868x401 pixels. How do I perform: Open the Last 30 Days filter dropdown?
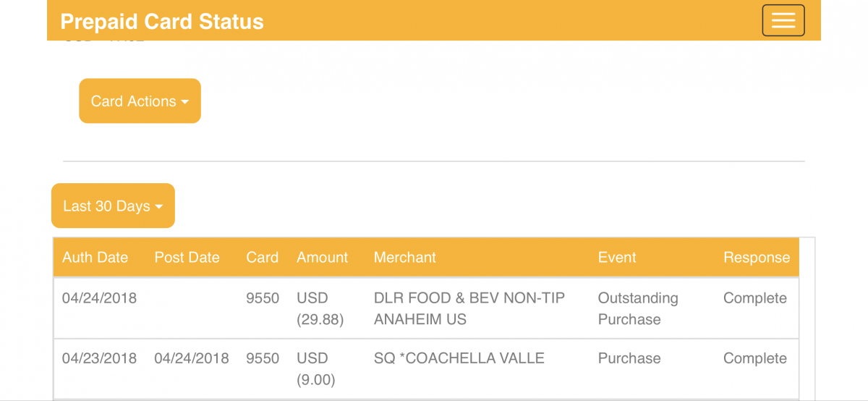pyautogui.click(x=113, y=206)
